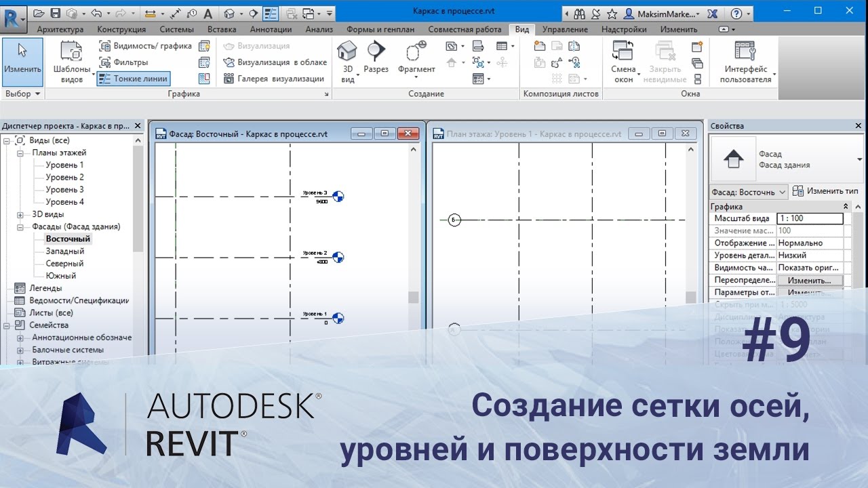The width and height of the screenshot is (868, 488).
Task: Select Западный facade in project browser
Action: pos(64,251)
